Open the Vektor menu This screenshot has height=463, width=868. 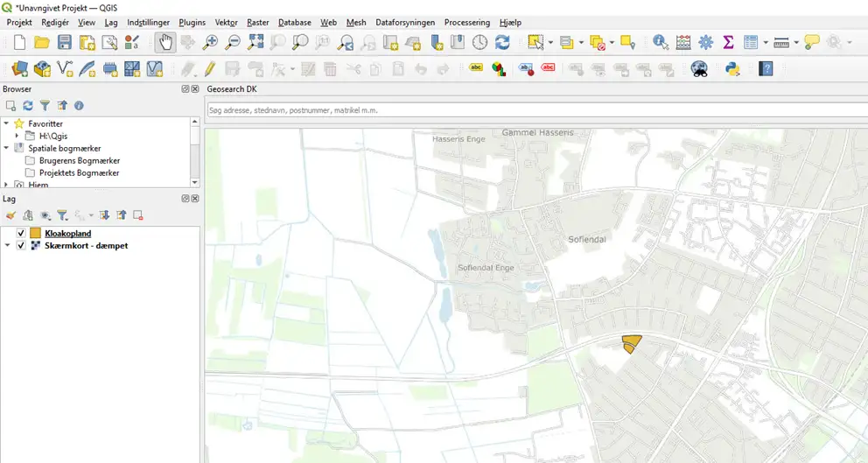point(226,22)
